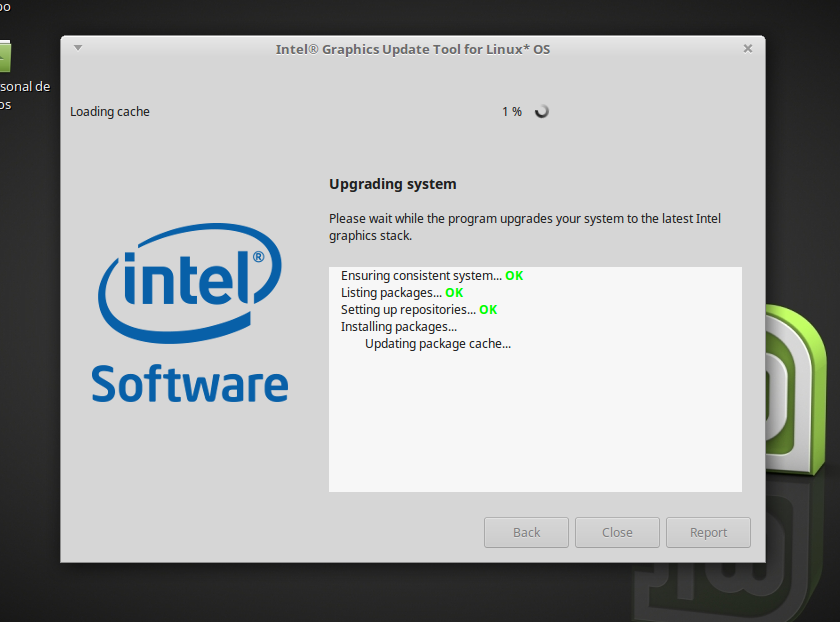This screenshot has width=840, height=622.
Task: Click the loading spinner next to 1 %
Action: 542,111
